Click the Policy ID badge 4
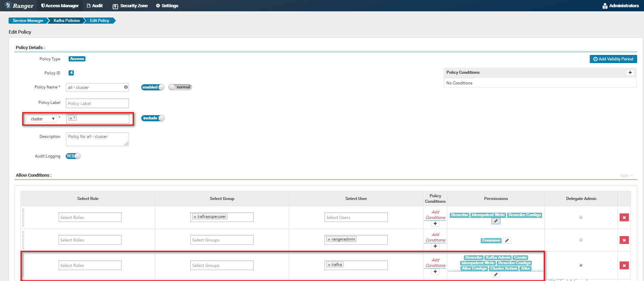This screenshot has height=281, width=644. click(71, 73)
